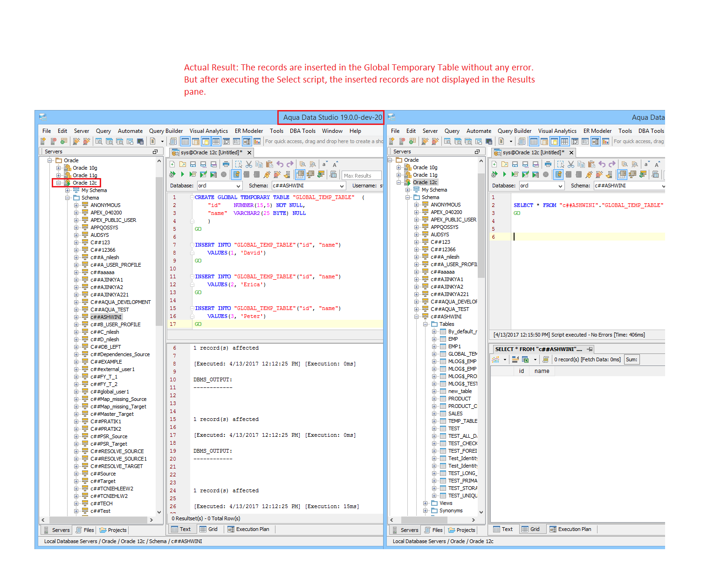The height and width of the screenshot is (579, 728).
Task: Click left tree horizontal scrollbar right arrow
Action: pos(151,520)
